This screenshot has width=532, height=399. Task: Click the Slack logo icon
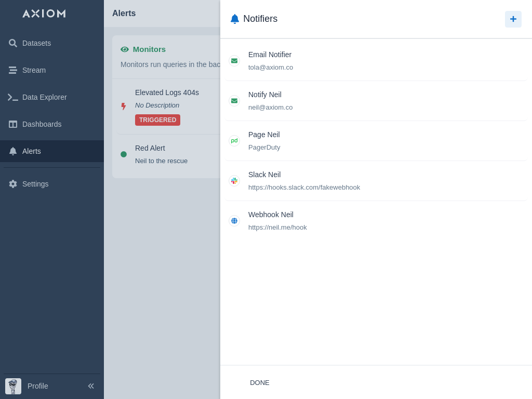(x=234, y=181)
